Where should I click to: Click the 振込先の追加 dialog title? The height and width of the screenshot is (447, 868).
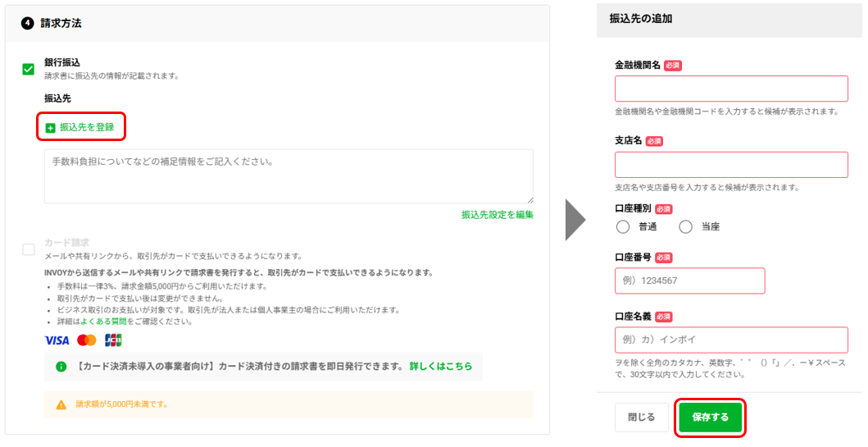click(x=641, y=18)
